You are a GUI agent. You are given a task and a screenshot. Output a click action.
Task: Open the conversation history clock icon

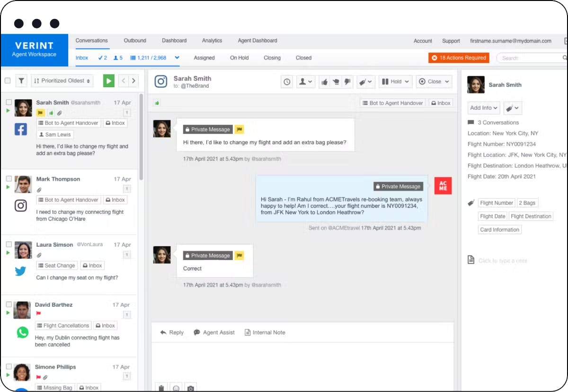point(287,81)
